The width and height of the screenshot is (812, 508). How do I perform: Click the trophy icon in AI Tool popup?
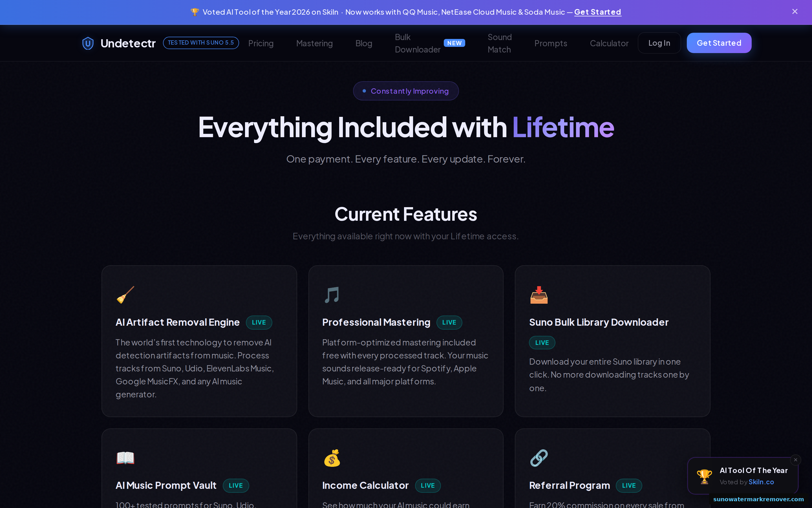pos(704,476)
